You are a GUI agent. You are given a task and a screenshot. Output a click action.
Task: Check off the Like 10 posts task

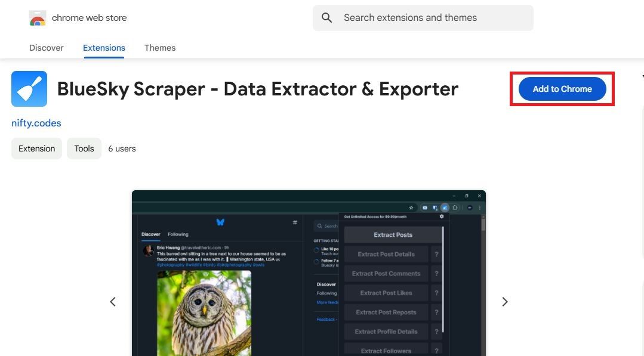[316, 249]
